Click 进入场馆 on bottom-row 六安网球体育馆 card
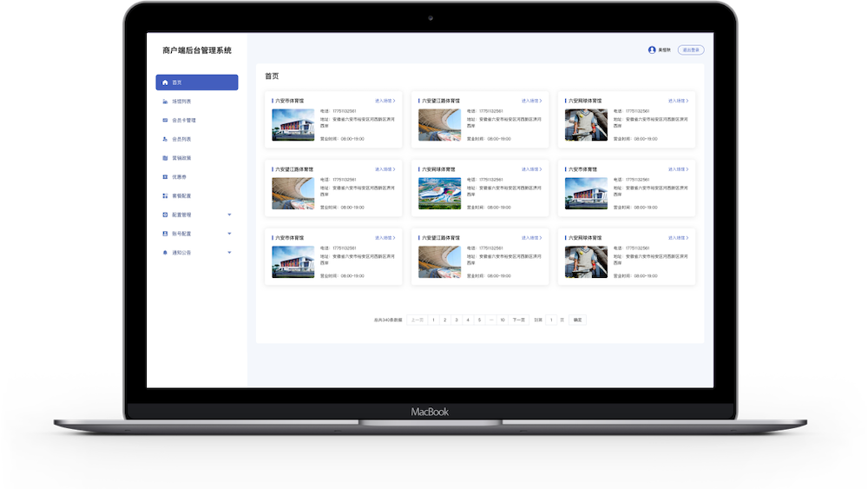The image size is (868, 489). 678,238
